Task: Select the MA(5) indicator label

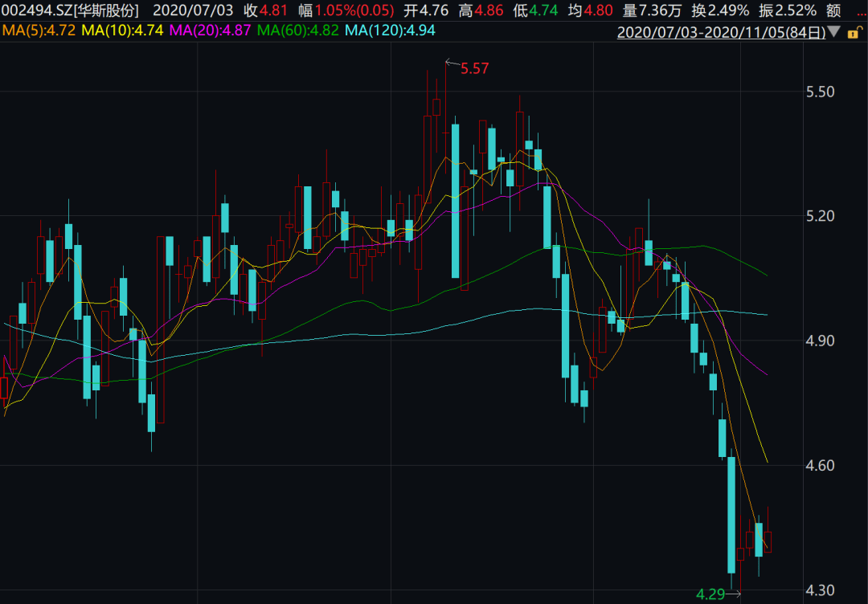Action: [x=27, y=31]
